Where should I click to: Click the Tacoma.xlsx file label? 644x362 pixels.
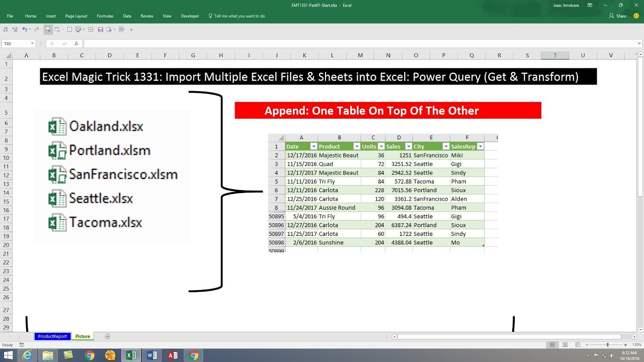coord(106,222)
